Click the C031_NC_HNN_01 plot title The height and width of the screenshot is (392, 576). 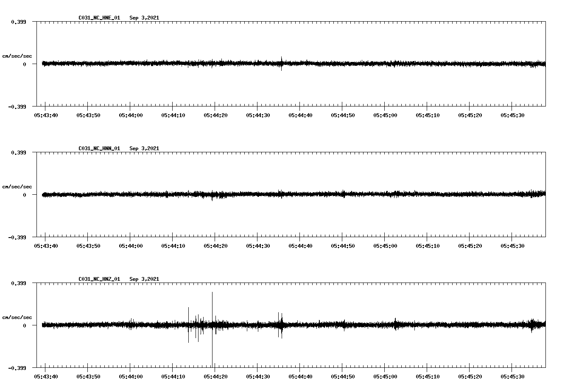tap(99, 148)
